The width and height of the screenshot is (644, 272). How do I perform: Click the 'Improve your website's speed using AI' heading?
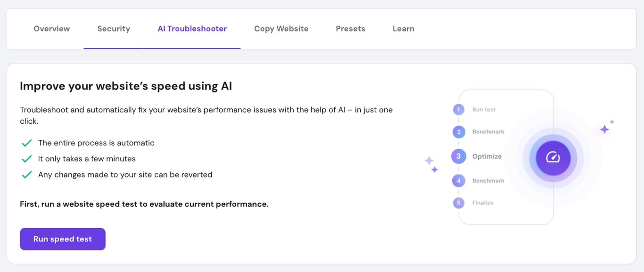126,86
